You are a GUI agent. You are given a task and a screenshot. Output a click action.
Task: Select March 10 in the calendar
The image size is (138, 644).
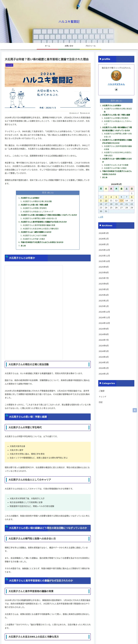[x=106, y=200]
